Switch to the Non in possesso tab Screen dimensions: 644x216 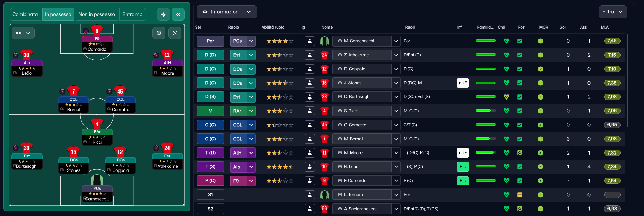pos(97,14)
